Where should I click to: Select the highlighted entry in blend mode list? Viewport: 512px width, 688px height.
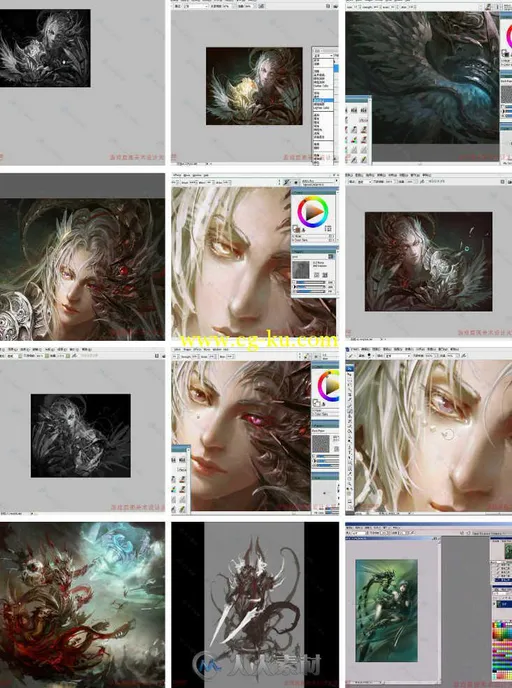(323, 100)
